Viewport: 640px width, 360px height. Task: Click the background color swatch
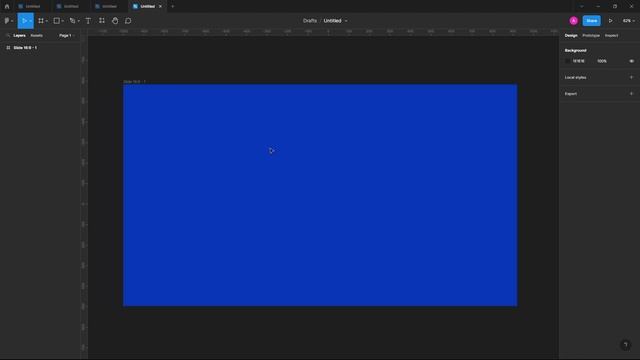tap(567, 61)
